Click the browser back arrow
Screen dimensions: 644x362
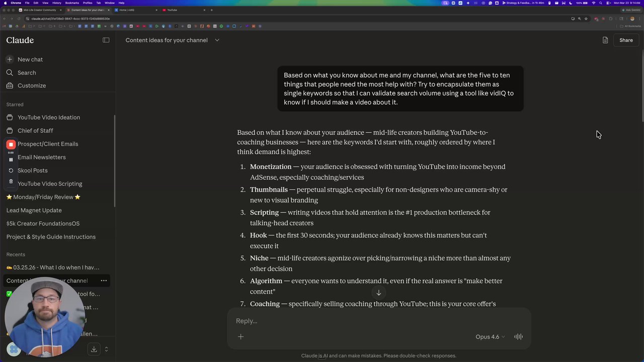coord(5,19)
